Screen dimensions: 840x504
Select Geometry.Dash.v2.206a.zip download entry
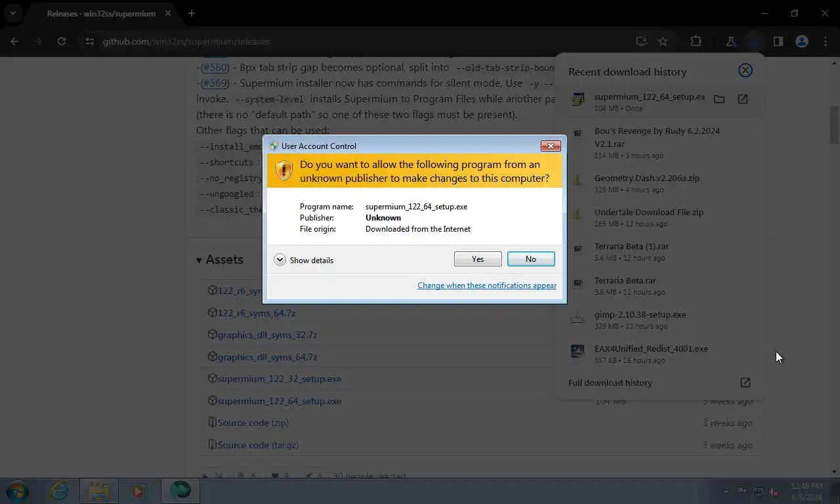click(x=660, y=183)
